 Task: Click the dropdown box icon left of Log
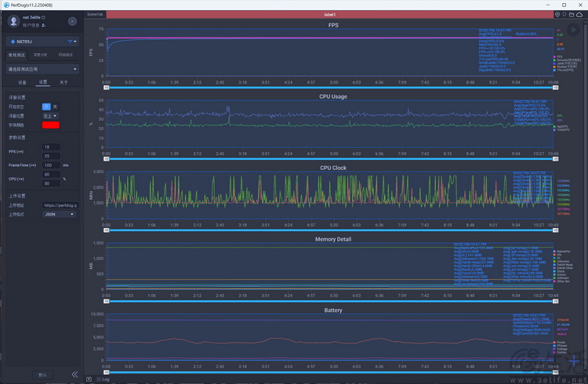pos(89,379)
